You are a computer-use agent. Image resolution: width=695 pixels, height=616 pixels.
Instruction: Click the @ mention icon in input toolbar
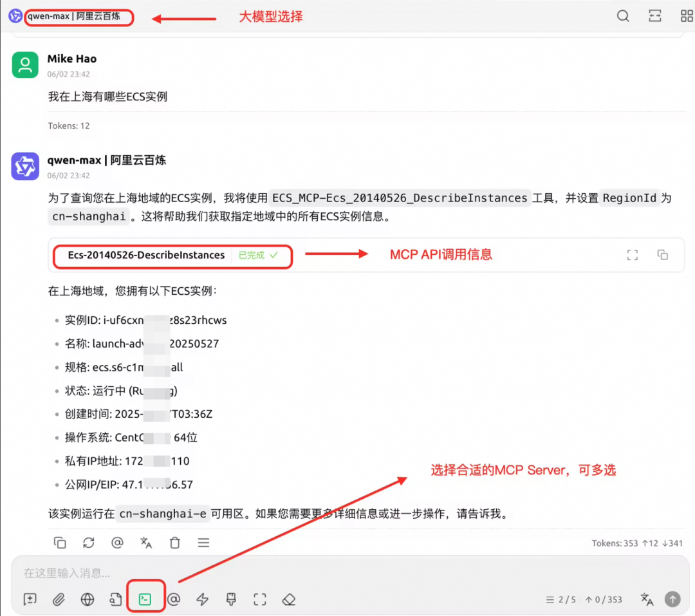(x=174, y=599)
